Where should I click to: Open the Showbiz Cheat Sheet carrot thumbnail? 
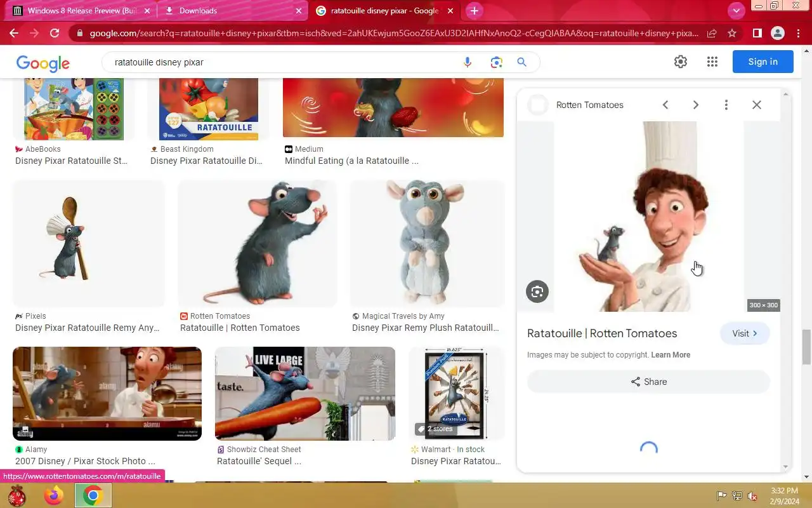pyautogui.click(x=305, y=394)
